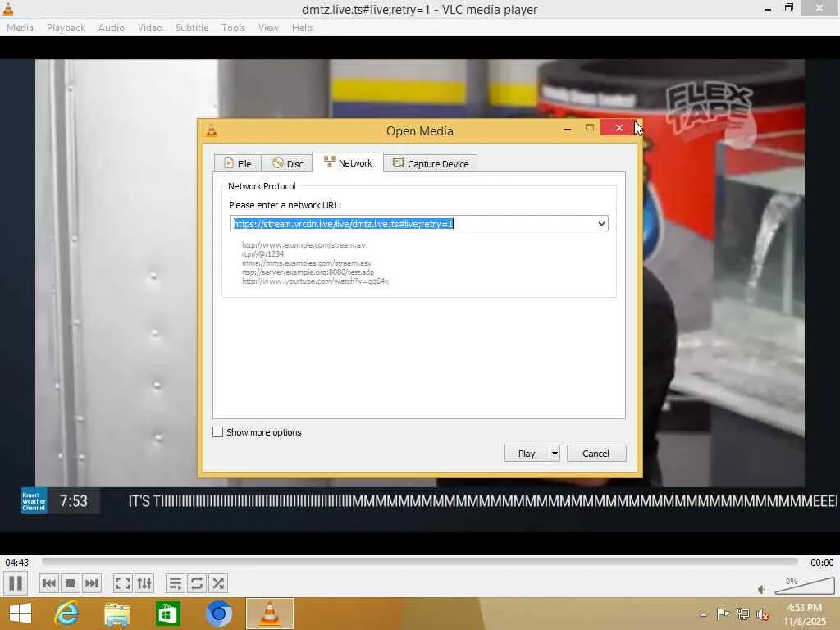Open extended settings and effects

(144, 583)
